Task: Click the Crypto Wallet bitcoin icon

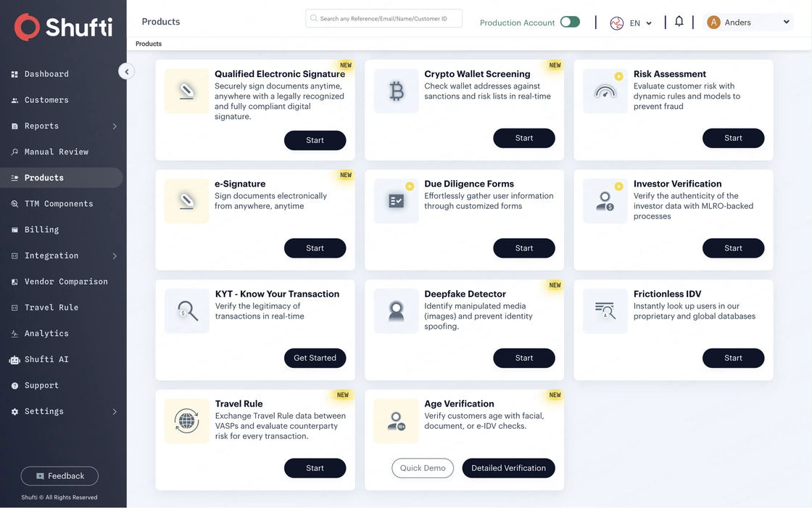Action: click(396, 91)
